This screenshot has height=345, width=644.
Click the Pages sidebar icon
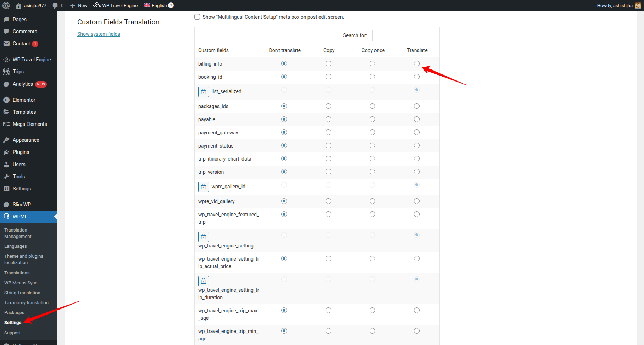point(6,20)
